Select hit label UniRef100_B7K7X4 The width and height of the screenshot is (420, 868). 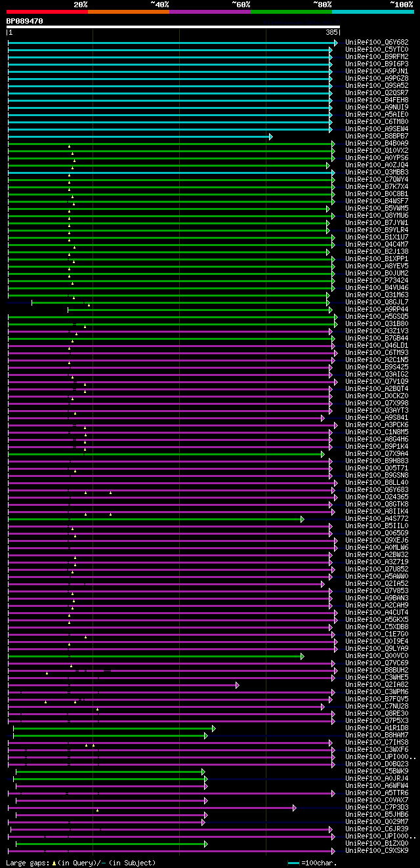point(377,187)
